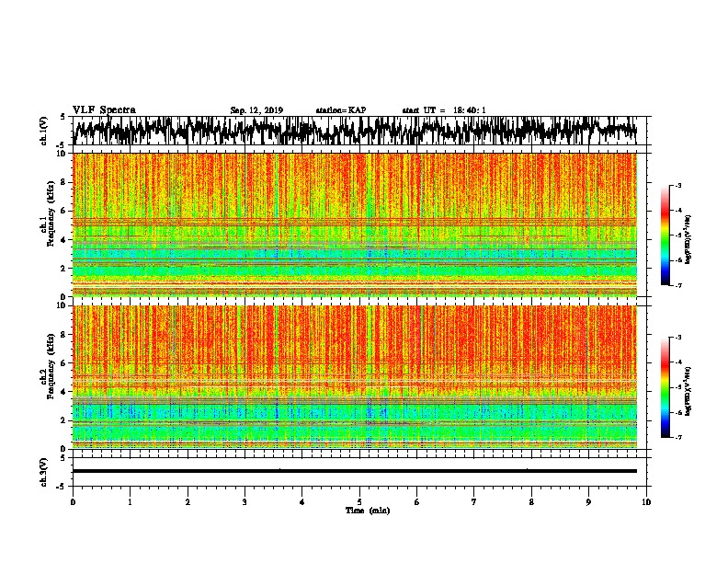Click the ch.2 frequency tick "6"
This screenshot has width=728, height=563.
point(64,363)
